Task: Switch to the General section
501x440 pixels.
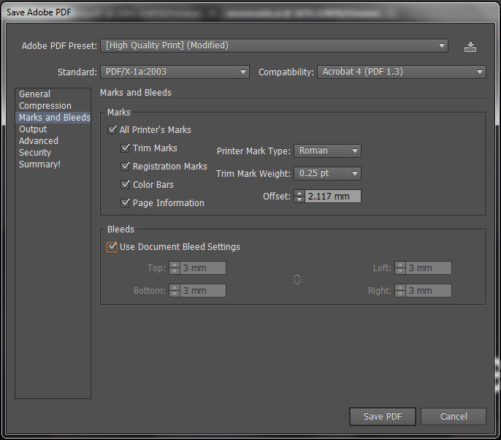Action: coord(35,94)
